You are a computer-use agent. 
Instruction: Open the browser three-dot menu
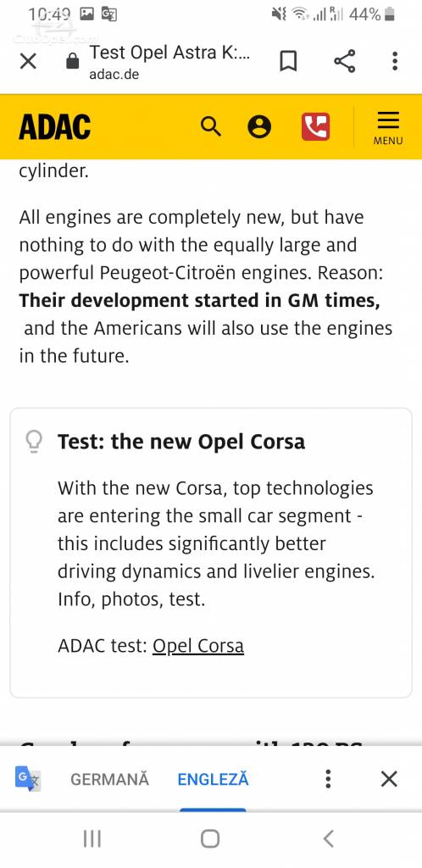pyautogui.click(x=394, y=61)
